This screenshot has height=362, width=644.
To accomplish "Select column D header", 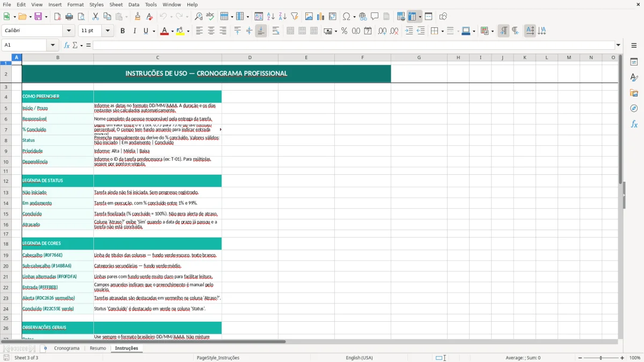I will tap(250, 57).
